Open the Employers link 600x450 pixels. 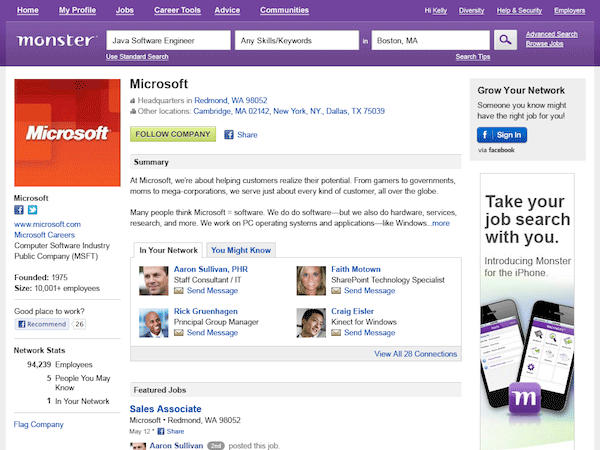pos(569,11)
